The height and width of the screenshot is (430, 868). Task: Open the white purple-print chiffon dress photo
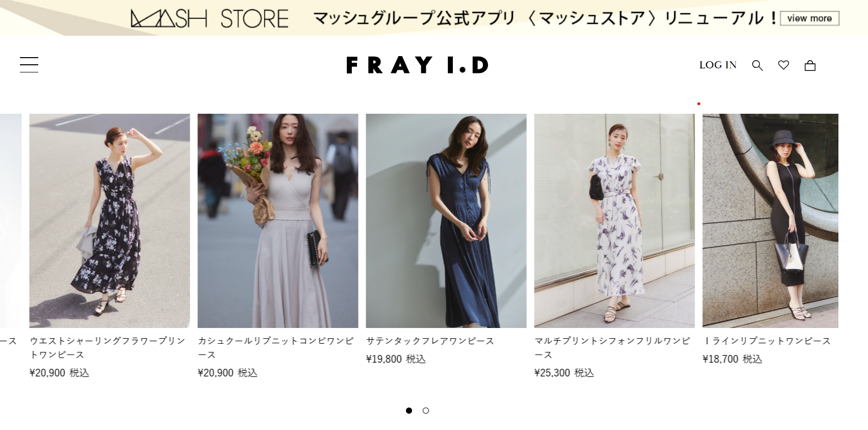(x=615, y=220)
